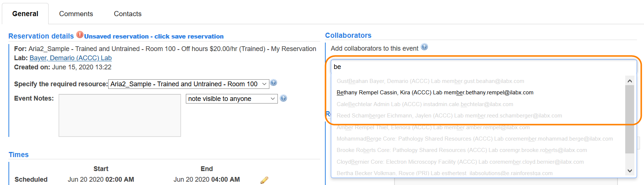The height and width of the screenshot is (185, 644).
Task: Add Amber Rempel from the suggestion list
Action: 433,127
